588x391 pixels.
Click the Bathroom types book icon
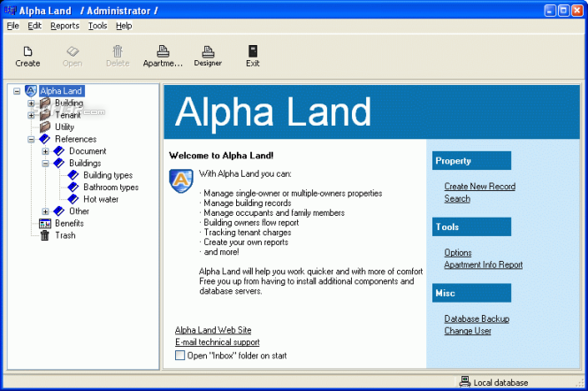73,187
